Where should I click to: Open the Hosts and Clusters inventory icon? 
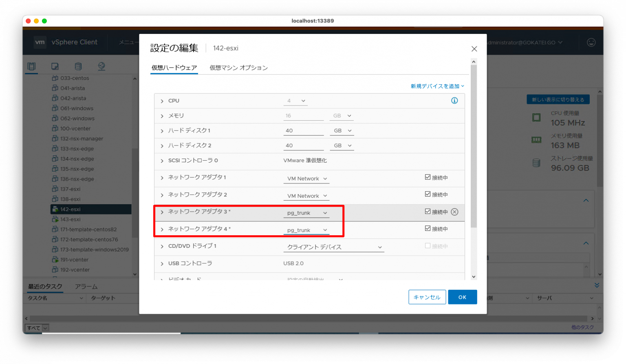(31, 66)
